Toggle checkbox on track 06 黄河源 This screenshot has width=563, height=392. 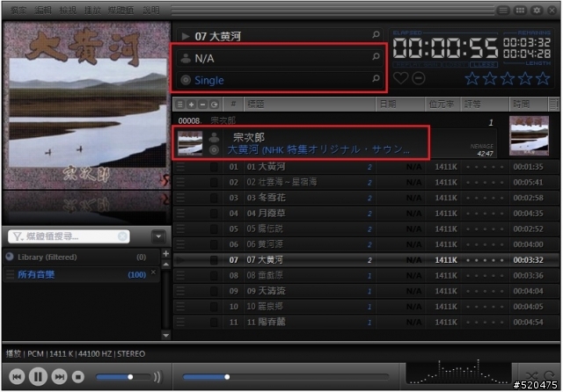click(214, 244)
